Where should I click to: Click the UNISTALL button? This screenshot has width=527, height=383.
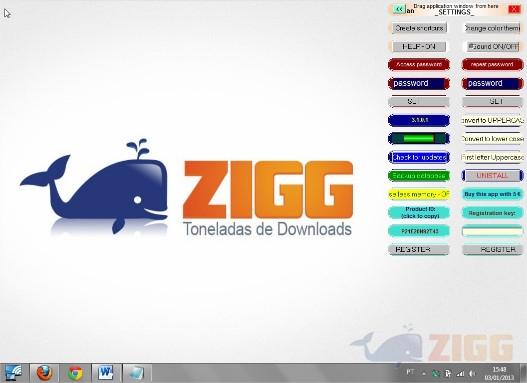pos(492,175)
